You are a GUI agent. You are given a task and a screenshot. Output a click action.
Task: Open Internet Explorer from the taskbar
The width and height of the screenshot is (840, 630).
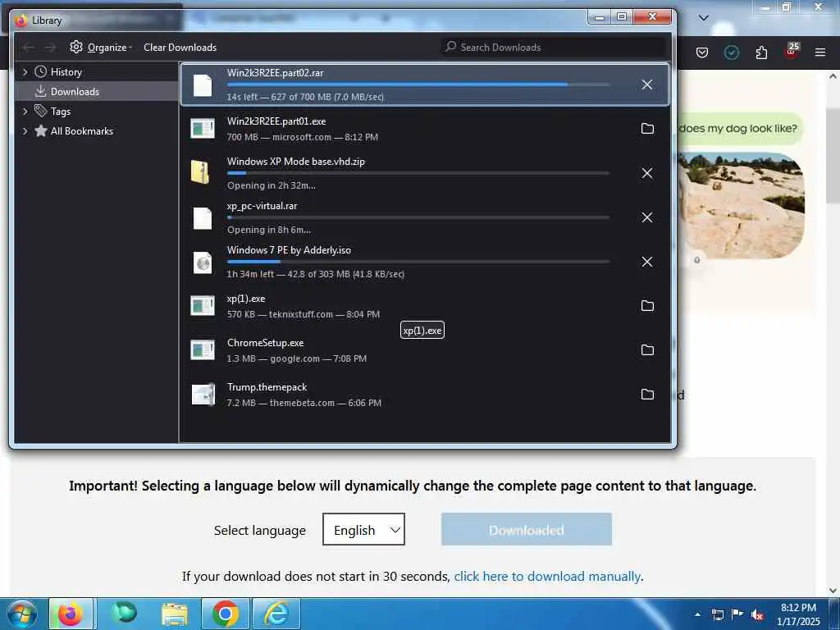tap(276, 614)
